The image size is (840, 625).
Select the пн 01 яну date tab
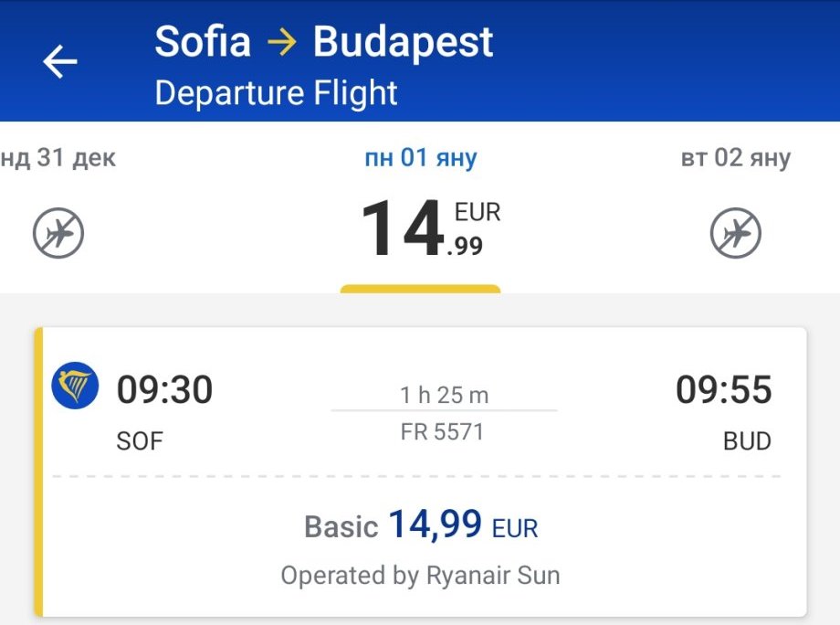[x=420, y=157]
